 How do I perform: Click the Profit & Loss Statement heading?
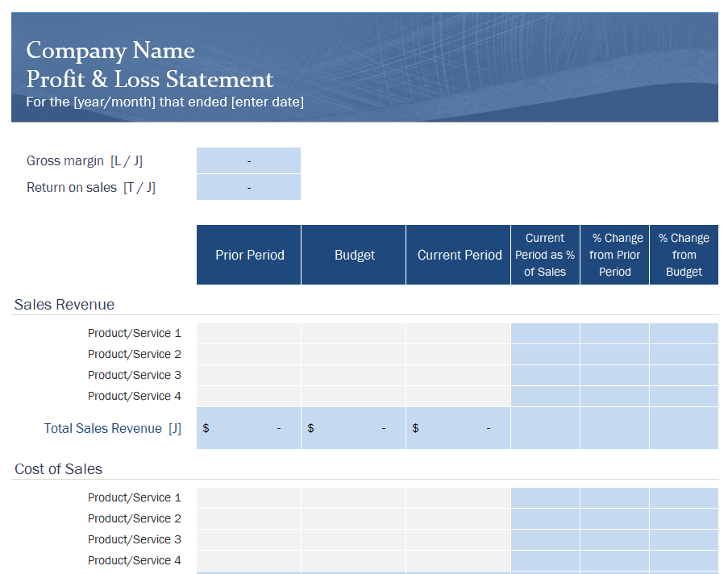(x=149, y=79)
